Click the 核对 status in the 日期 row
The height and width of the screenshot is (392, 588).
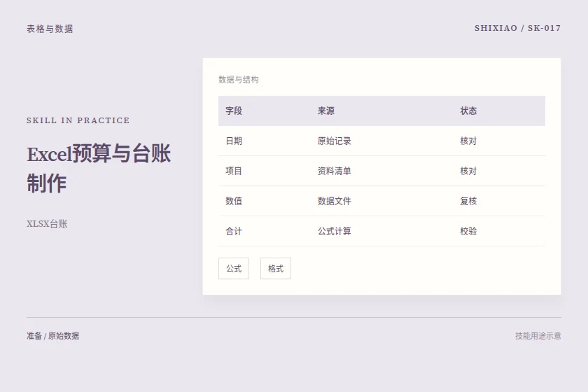(468, 141)
